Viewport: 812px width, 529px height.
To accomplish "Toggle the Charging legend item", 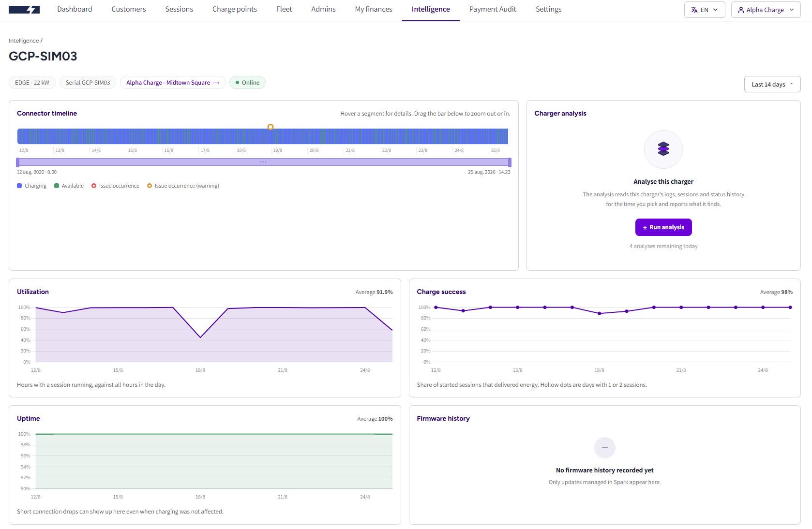I will (32, 186).
